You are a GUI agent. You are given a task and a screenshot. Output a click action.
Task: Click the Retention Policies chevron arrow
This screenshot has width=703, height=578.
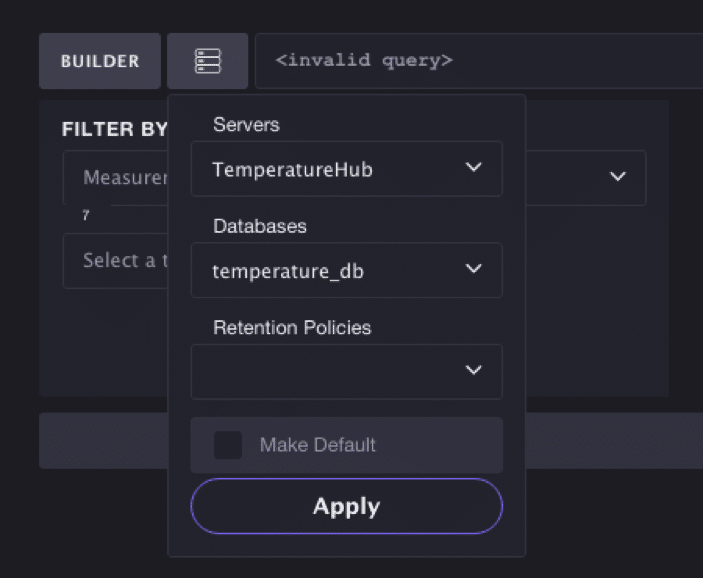[474, 371]
